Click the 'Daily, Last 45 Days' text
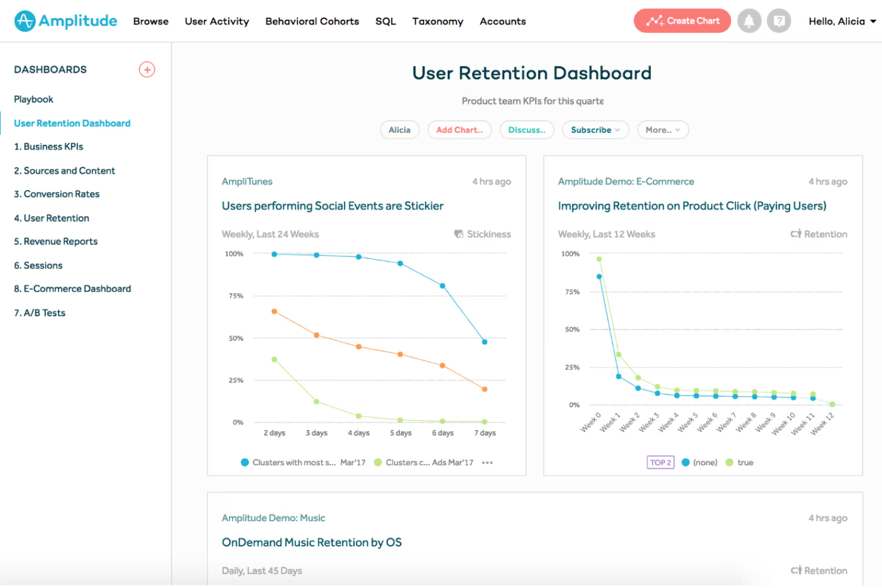 262,571
